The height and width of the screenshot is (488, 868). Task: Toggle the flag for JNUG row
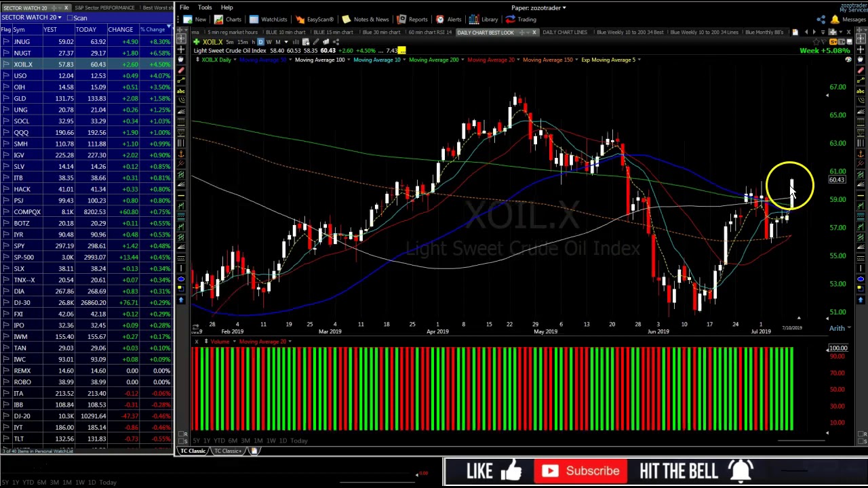(x=5, y=42)
